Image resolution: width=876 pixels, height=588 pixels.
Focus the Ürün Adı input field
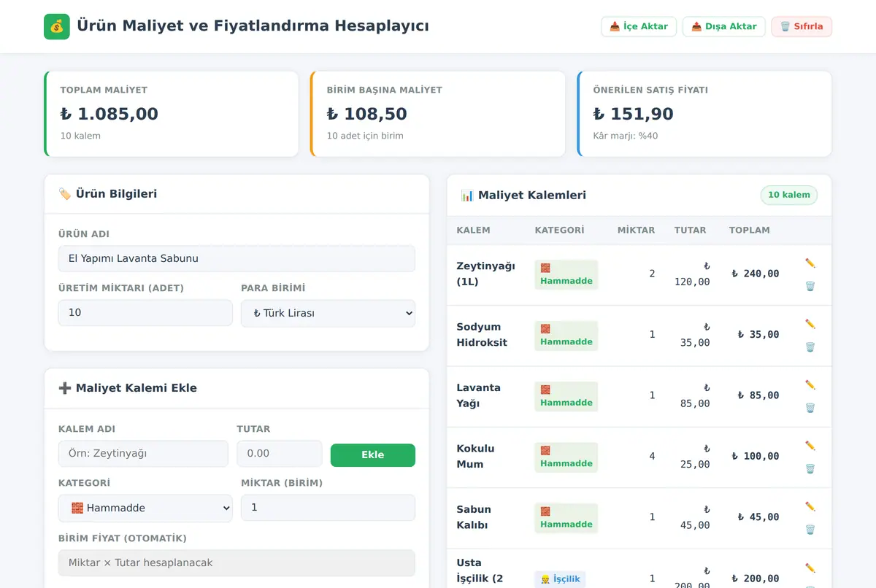[x=237, y=258]
